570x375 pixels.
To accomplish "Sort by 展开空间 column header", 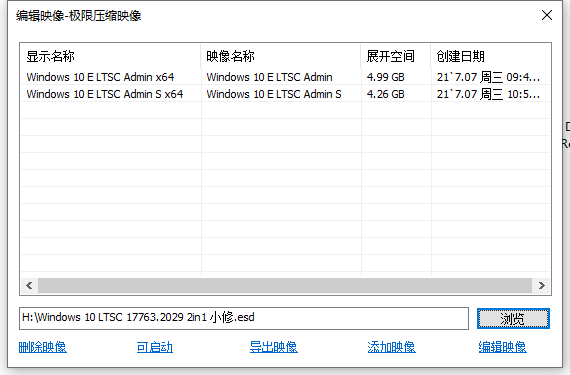I will 396,56.
